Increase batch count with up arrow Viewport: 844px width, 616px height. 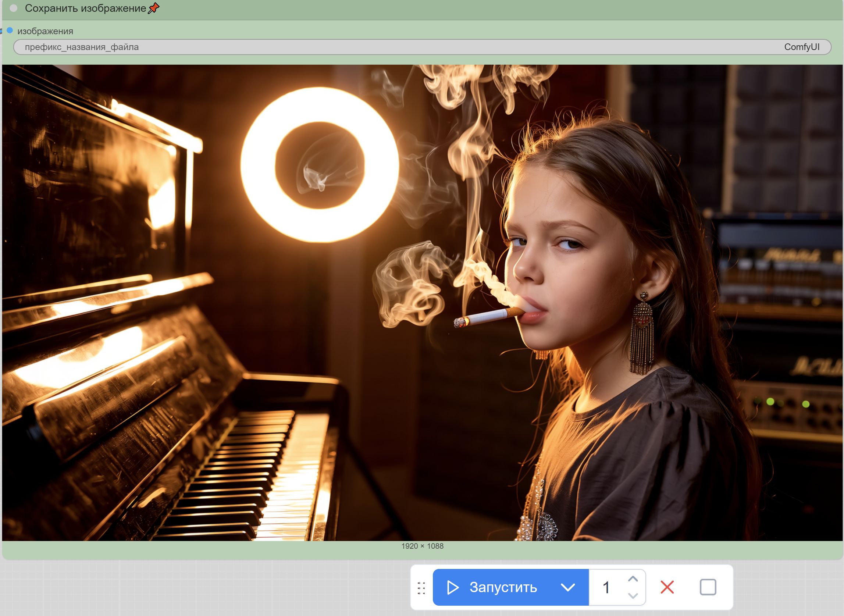click(633, 579)
